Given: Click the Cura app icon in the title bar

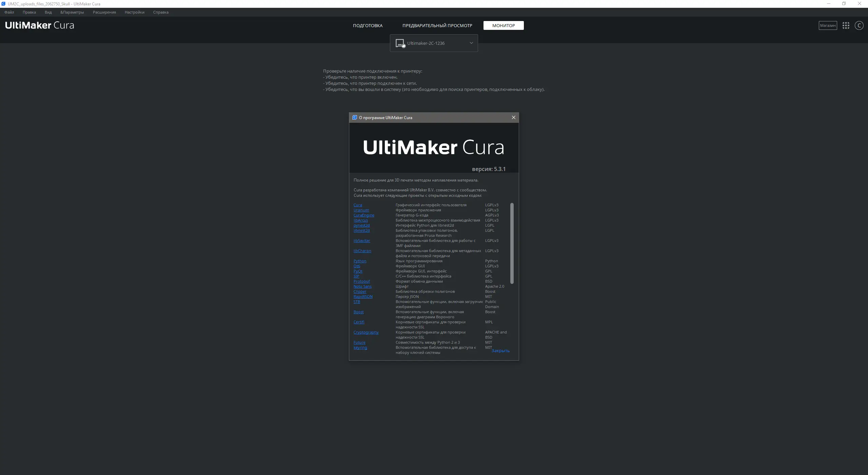Looking at the screenshot, I should pyautogui.click(x=3, y=4).
